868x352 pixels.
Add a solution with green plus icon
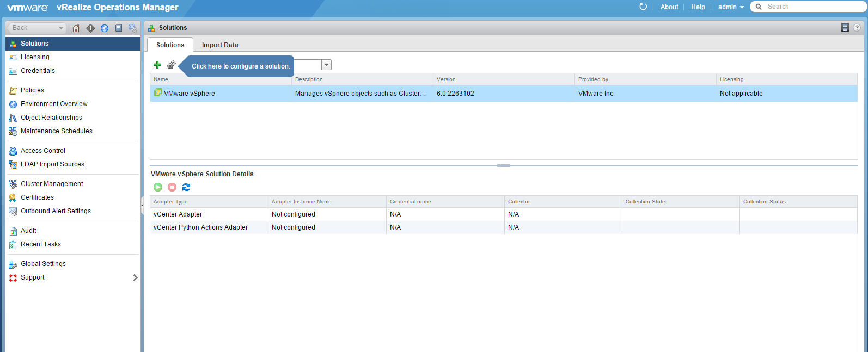[157, 65]
